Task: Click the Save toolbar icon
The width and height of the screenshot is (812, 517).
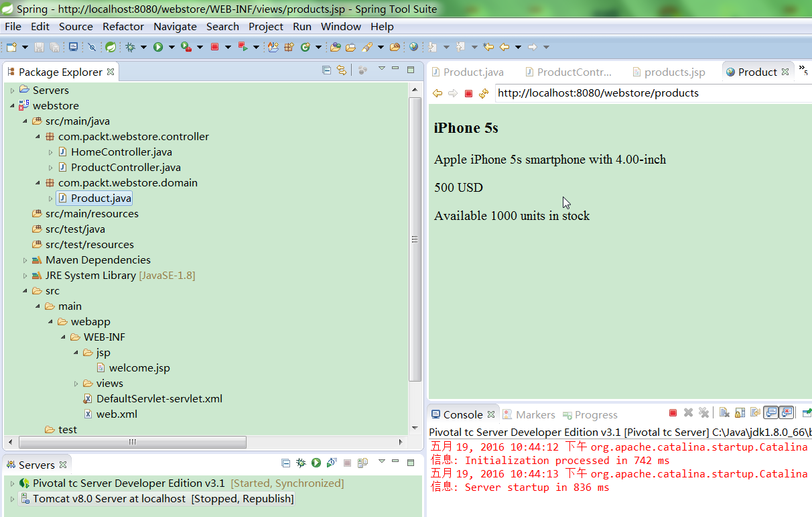Action: (x=39, y=47)
